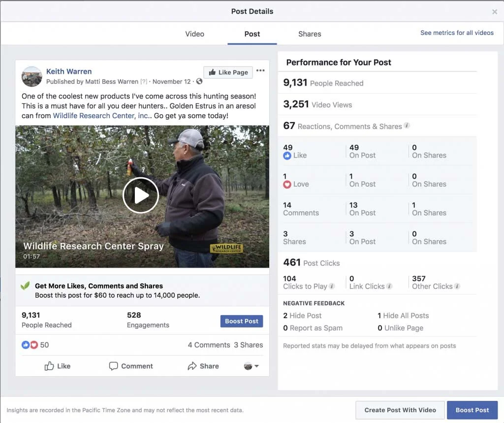Select the Post tab
Screen dimensions: 504x423
click(252, 34)
